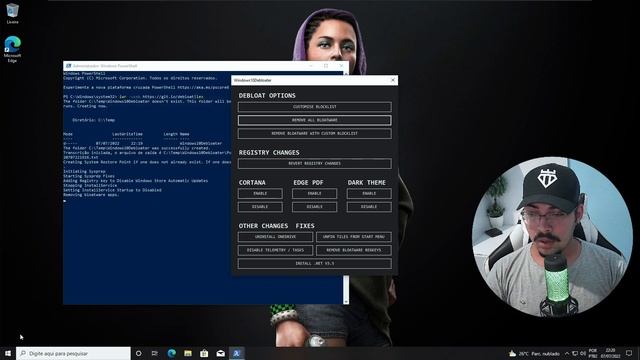Click the Cortana circle taskbar icon
Viewport: 640px width, 360px height.
[138, 353]
